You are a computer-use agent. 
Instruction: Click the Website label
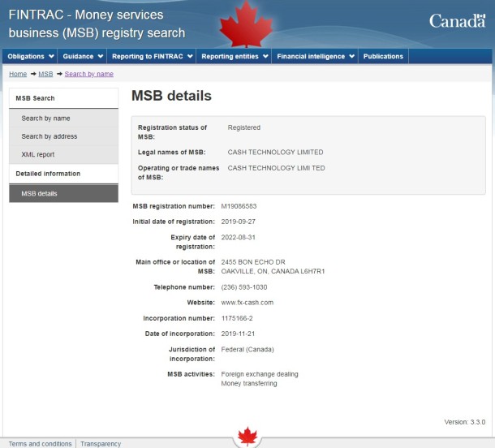[201, 303]
